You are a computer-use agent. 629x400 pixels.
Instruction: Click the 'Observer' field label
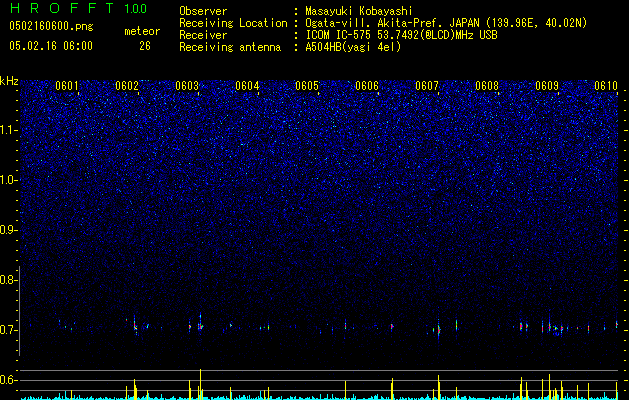(x=203, y=11)
